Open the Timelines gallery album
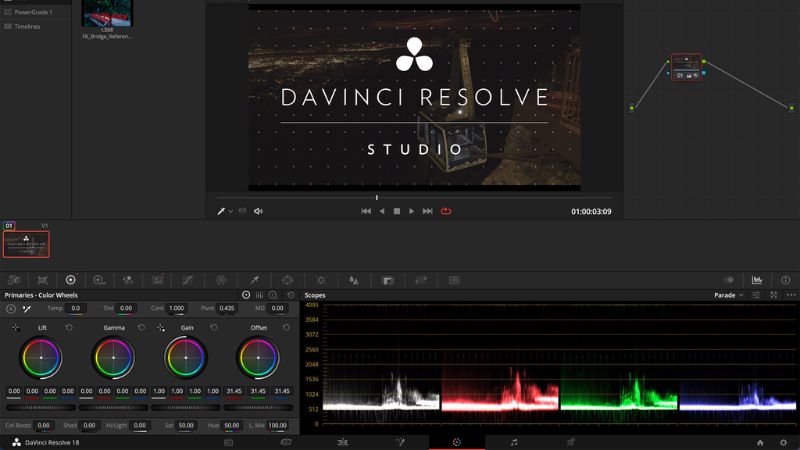 click(27, 26)
